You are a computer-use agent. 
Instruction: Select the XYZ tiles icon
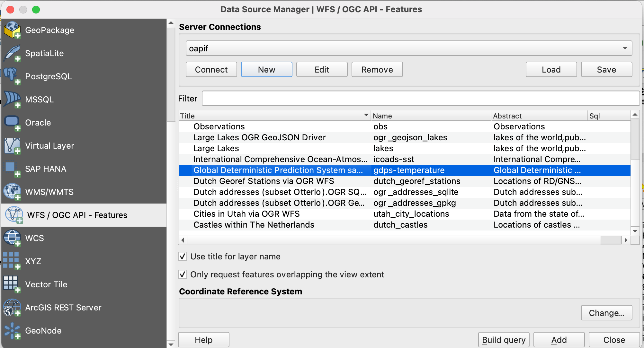tap(12, 261)
